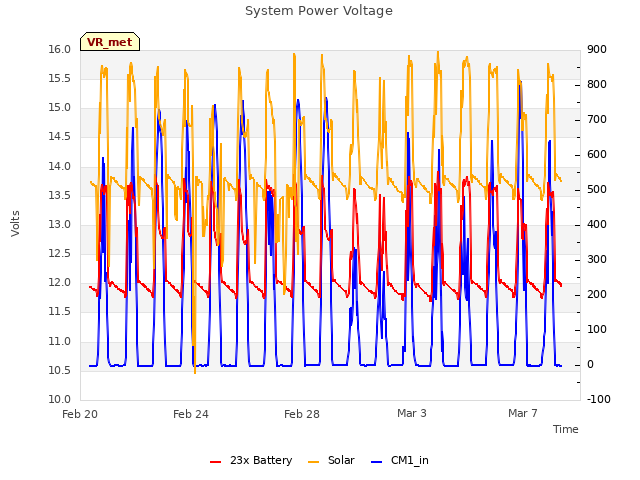The height and width of the screenshot is (480, 640).
Task: Click the Solar dip below 10.5 volts
Action: tap(195, 372)
